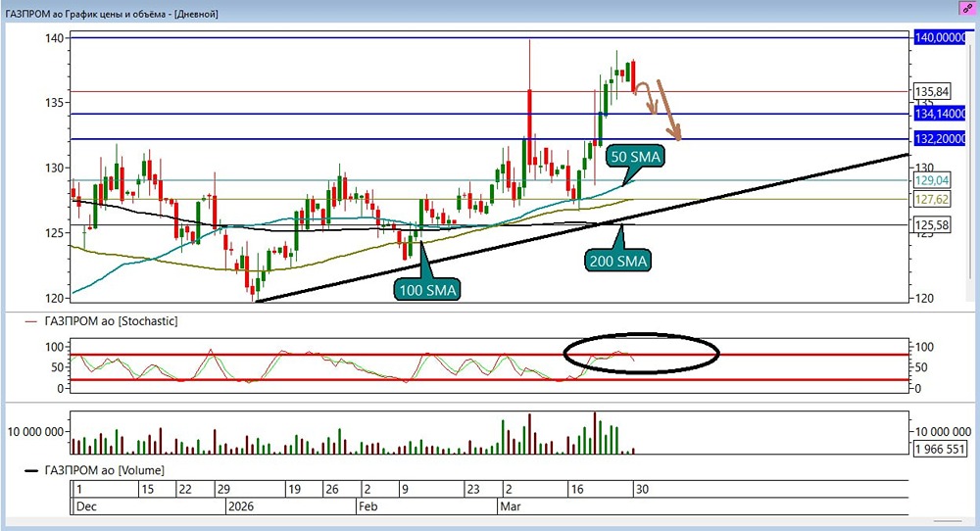Select the 132,20000 blue level label
The height and width of the screenshot is (531, 980).
[x=940, y=139]
